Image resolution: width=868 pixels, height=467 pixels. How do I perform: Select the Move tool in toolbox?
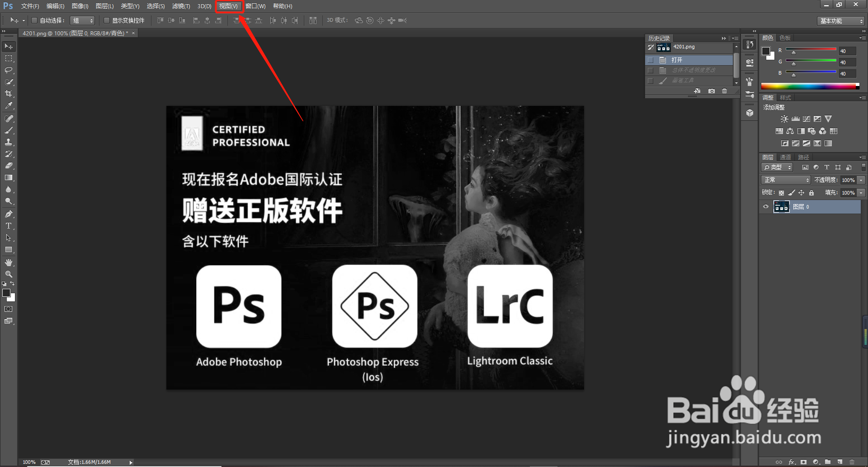pos(9,47)
